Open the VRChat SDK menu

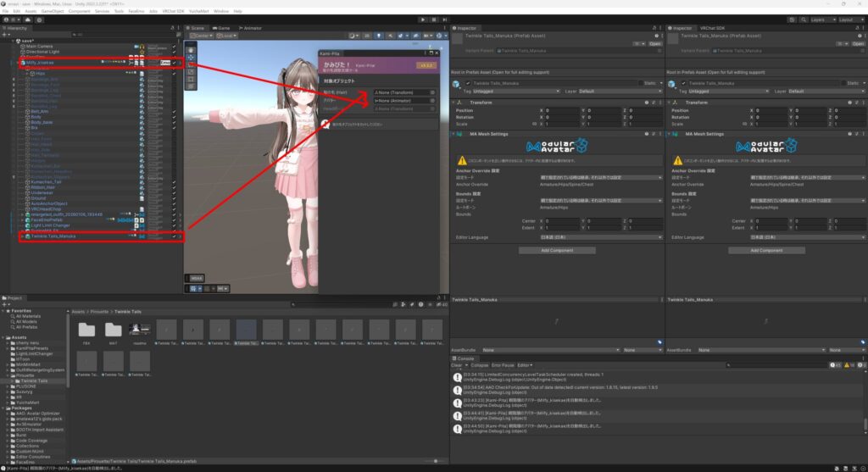pos(176,11)
